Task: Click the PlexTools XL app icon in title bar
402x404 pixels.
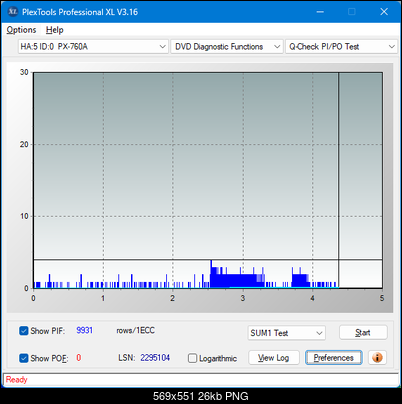Action: coord(13,12)
